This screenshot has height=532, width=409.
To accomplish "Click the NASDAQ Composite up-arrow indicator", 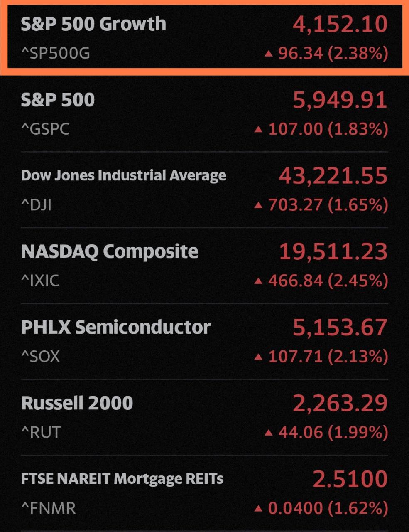I will coord(259,281).
